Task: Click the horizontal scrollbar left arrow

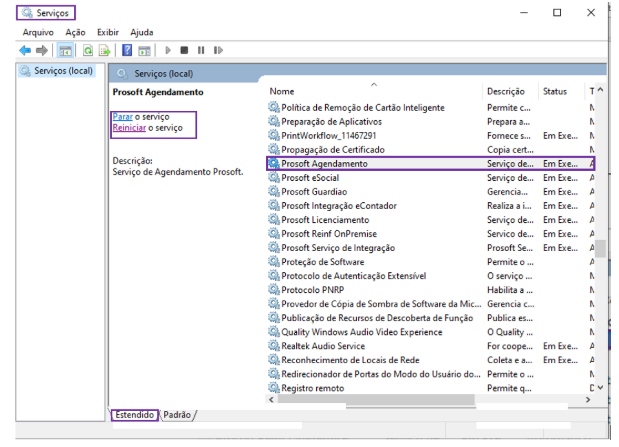Action: pos(271,399)
